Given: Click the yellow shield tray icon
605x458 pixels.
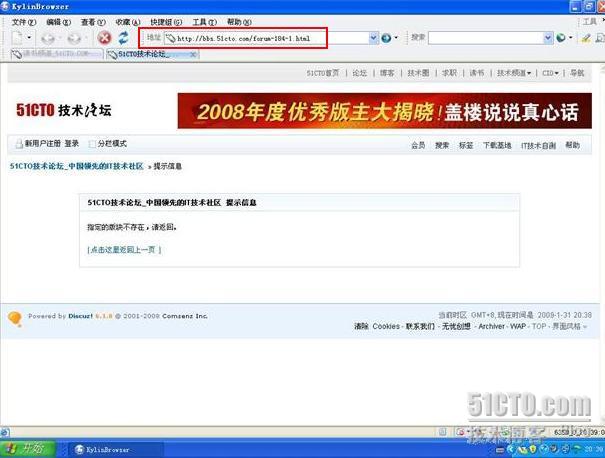Looking at the screenshot, I should [x=533, y=449].
